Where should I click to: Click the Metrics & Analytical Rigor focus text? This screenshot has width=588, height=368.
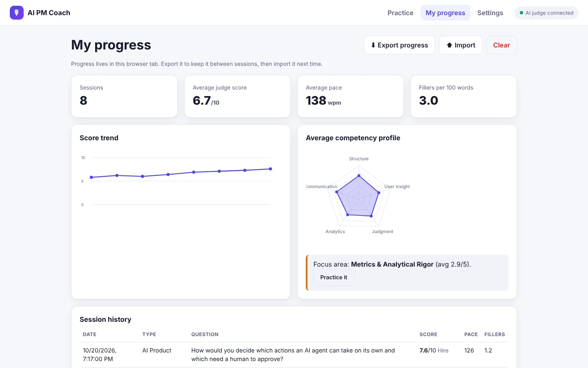(392, 264)
